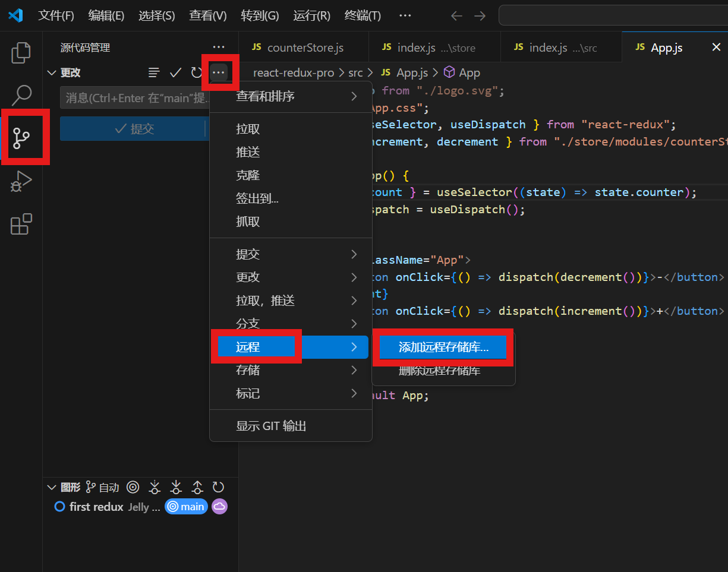The image size is (728, 572).
Task: Click react-redux-pro in the breadcrumb
Action: click(x=294, y=73)
